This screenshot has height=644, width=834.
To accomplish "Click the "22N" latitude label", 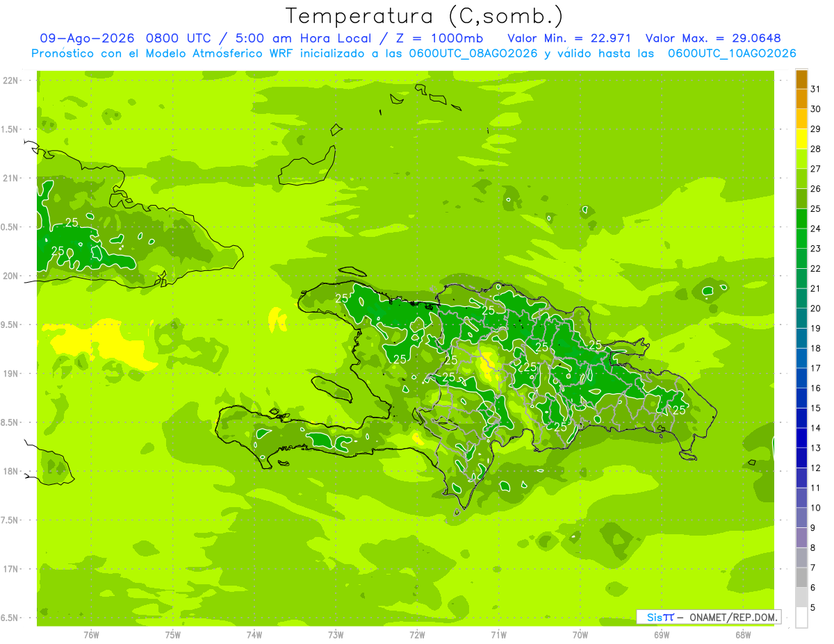I will click(x=10, y=81).
